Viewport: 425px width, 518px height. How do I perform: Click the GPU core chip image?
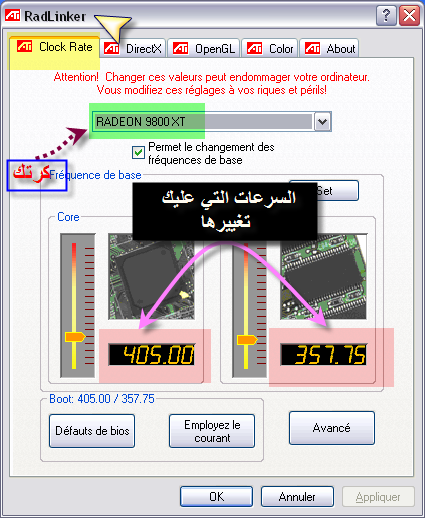(152, 277)
